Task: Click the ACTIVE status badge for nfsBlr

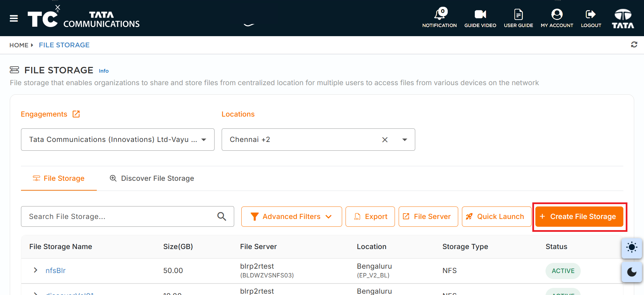Action: [x=563, y=271]
